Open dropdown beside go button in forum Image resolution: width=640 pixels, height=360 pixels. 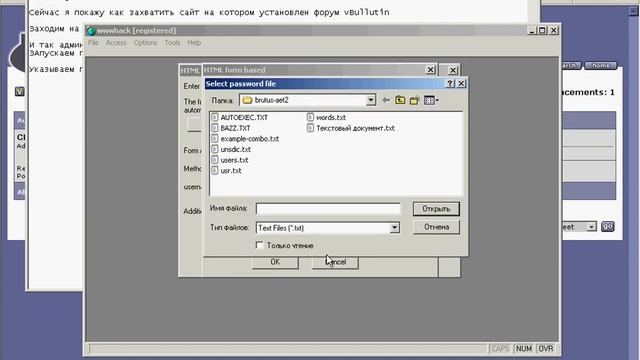click(x=591, y=227)
